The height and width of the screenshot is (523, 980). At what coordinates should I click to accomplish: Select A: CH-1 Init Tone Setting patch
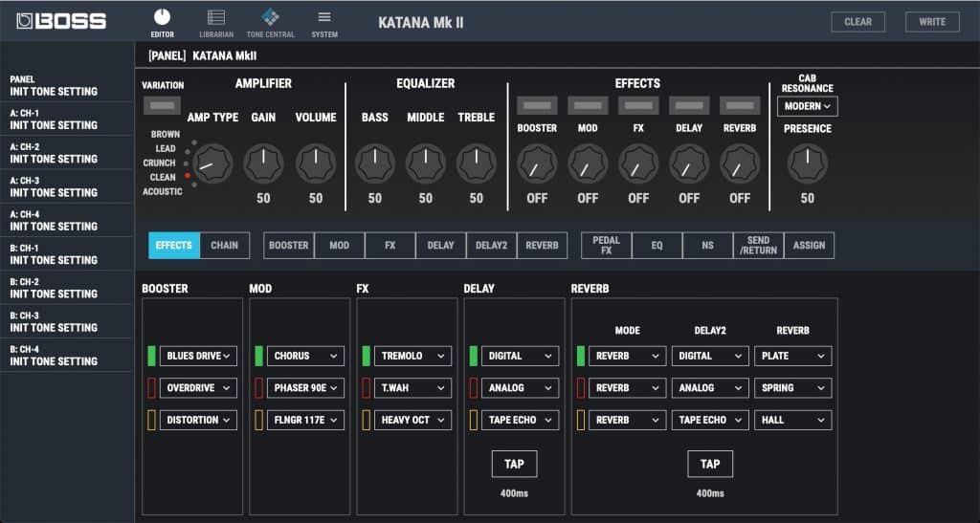point(67,119)
